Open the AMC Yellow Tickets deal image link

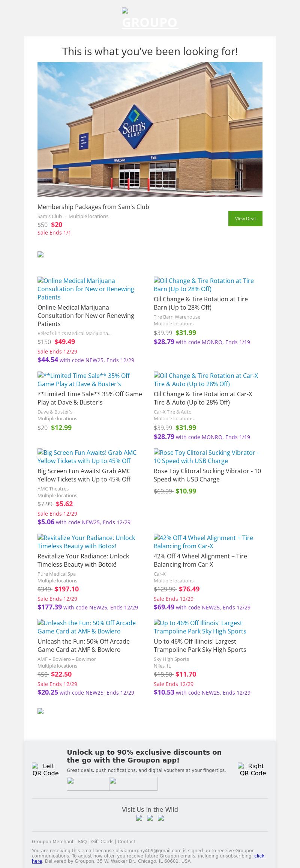(87, 457)
